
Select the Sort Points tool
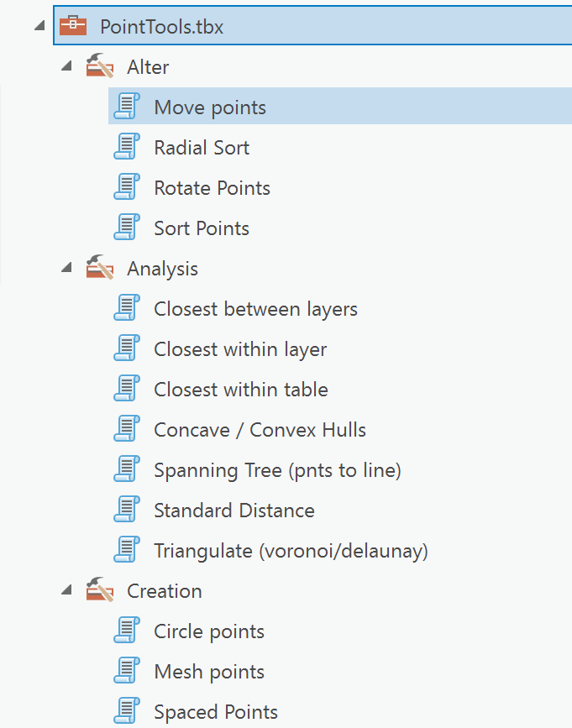point(202,228)
